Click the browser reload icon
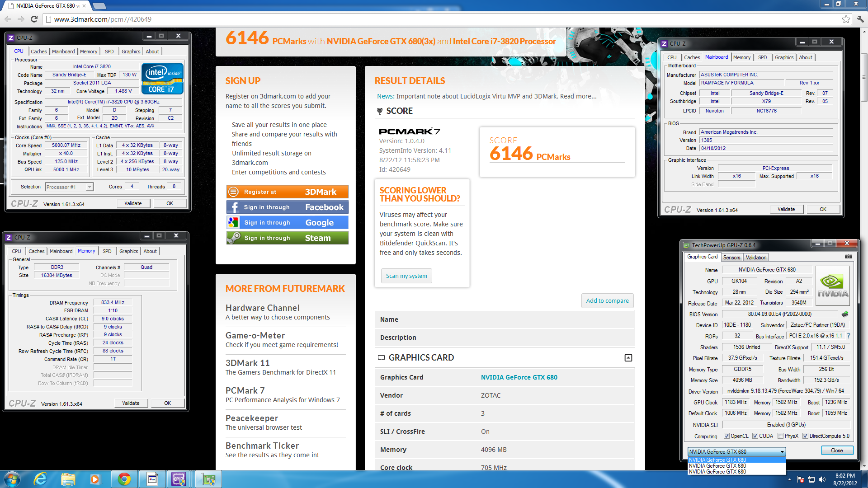868x488 pixels. click(x=34, y=19)
